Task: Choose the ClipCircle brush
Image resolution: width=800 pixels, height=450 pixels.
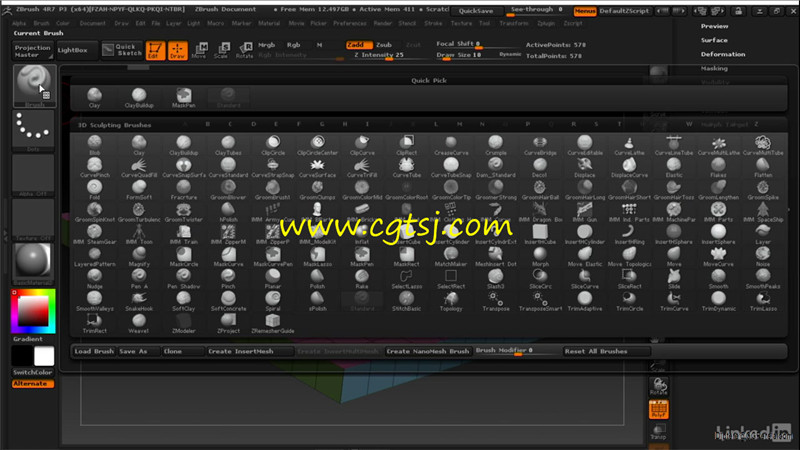Action: click(x=273, y=145)
